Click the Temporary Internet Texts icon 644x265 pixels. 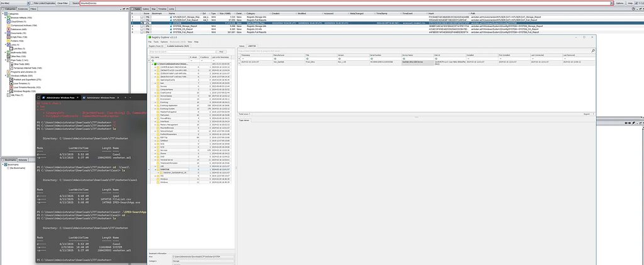(x=11, y=68)
